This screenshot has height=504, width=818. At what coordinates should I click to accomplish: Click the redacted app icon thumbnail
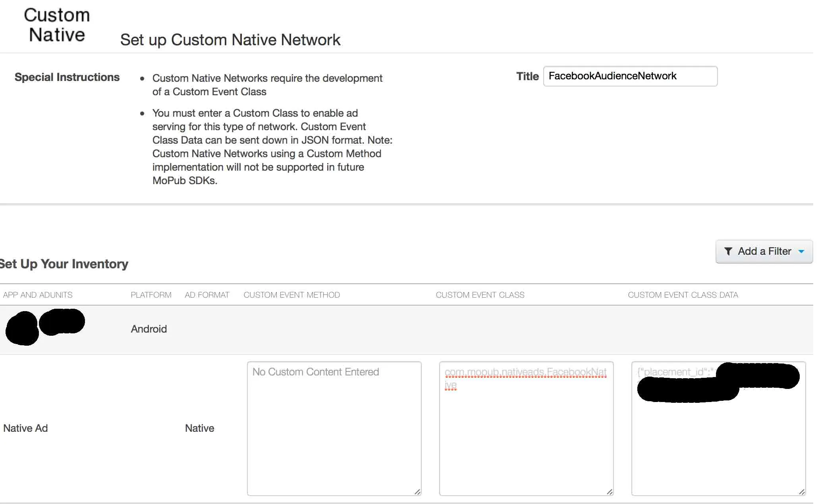point(22,329)
